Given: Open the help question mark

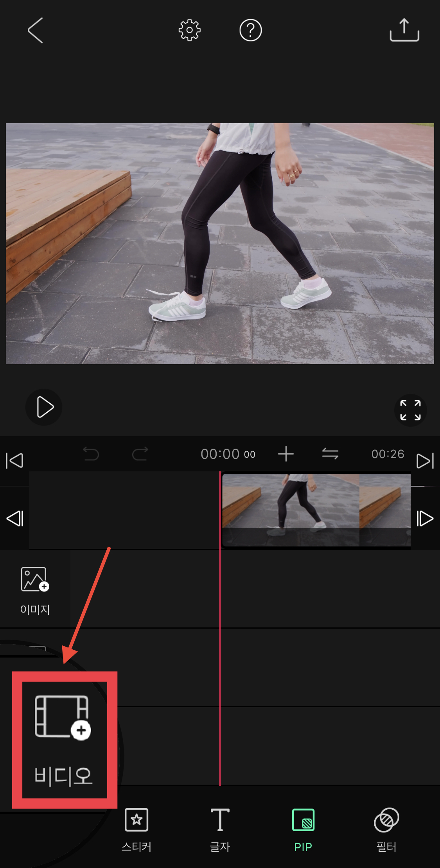Looking at the screenshot, I should [x=251, y=30].
